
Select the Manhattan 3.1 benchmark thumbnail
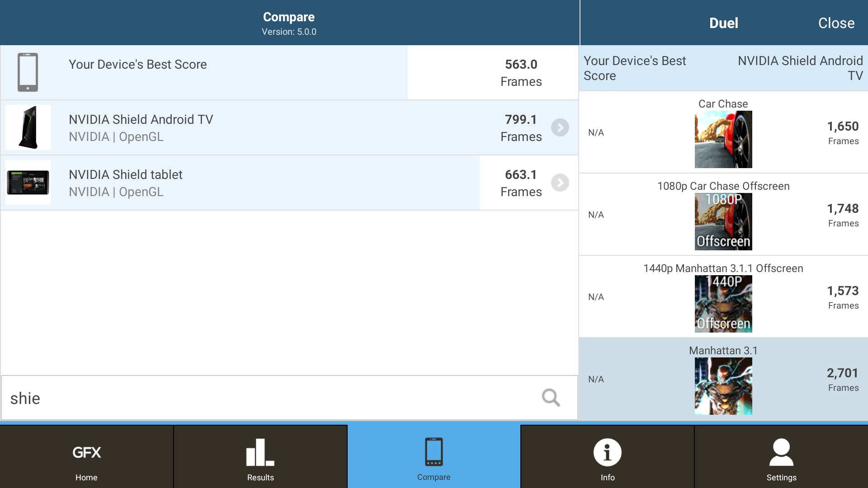pos(723,386)
